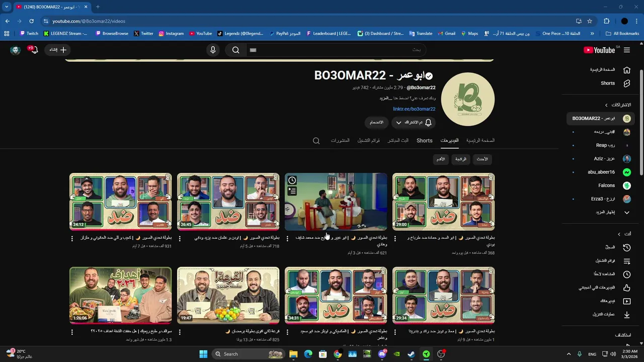Open more options for 29:00 video
This screenshot has width=644, height=362.
point(395,239)
